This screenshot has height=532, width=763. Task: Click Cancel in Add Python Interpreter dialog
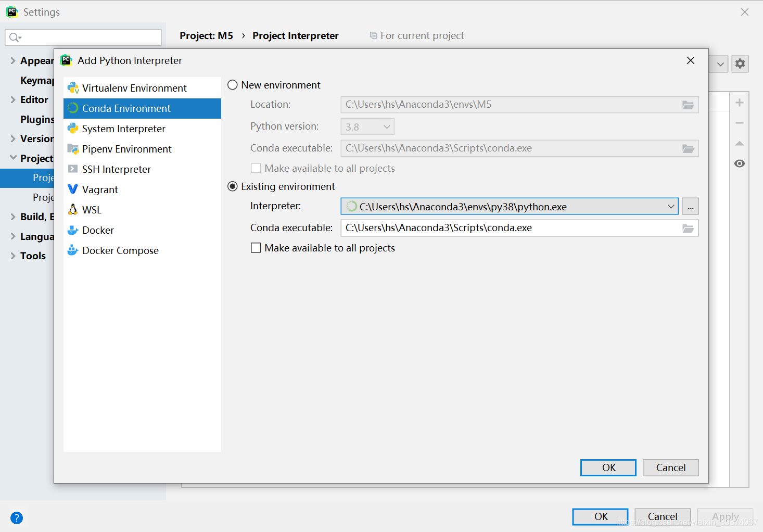671,467
